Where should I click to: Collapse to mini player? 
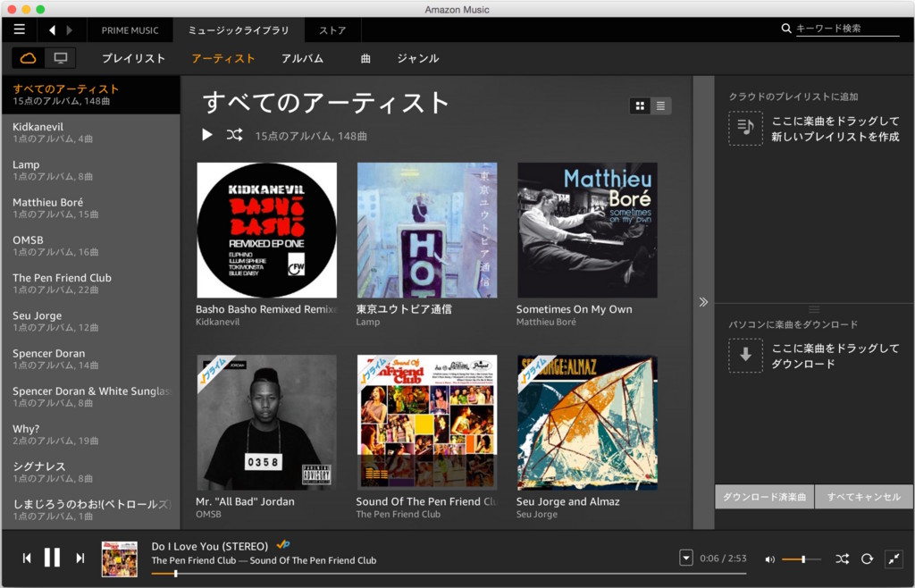(894, 559)
